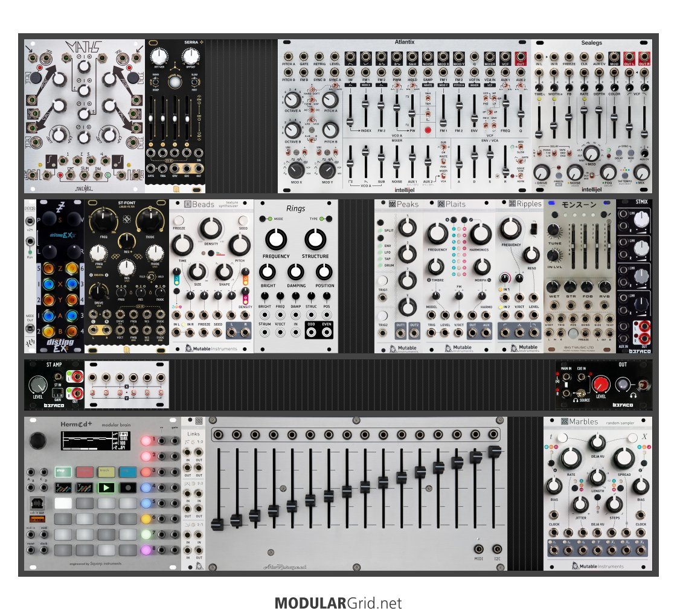Select track 1 LED button on Hermod+
Viewport: 677px width, 616px height.
pos(146,441)
